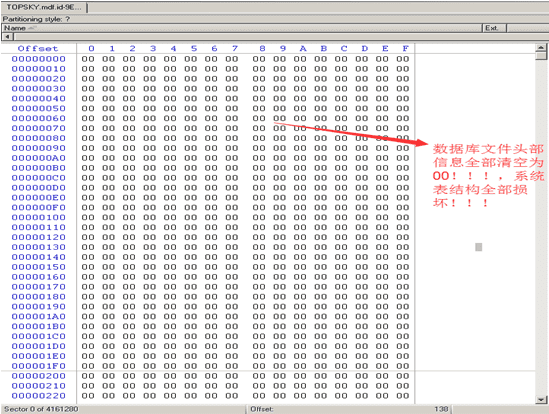Image resolution: width=549 pixels, height=414 pixels.
Task: Click the vertical scrollbar up arrow
Action: pyautogui.click(x=541, y=47)
